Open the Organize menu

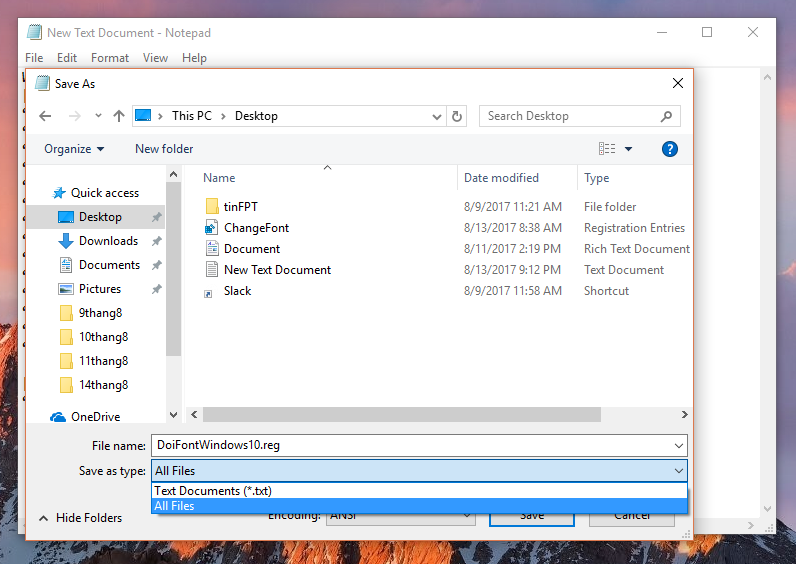[x=74, y=149]
